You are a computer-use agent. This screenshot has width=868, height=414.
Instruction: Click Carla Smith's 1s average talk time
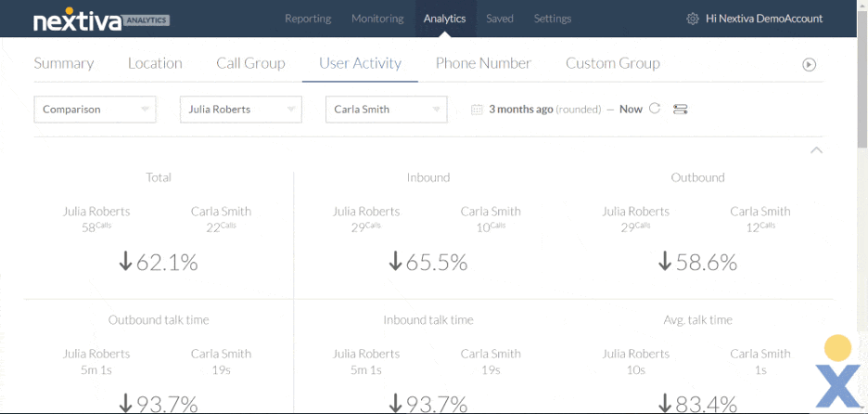tap(760, 369)
